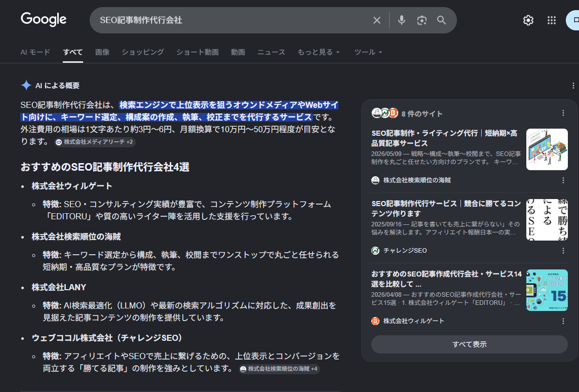Click the チャレンジSEO source name
Viewport: 579px width, 392px height.
click(405, 251)
